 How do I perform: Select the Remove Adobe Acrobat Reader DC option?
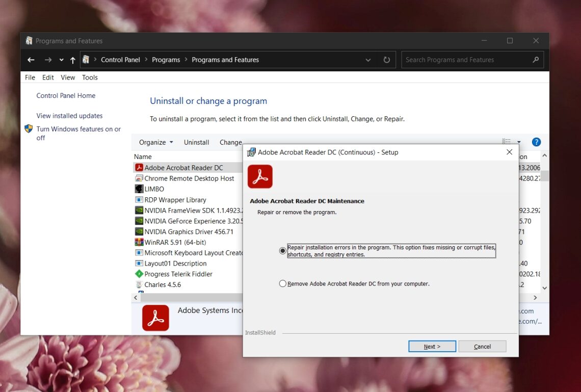(x=283, y=283)
